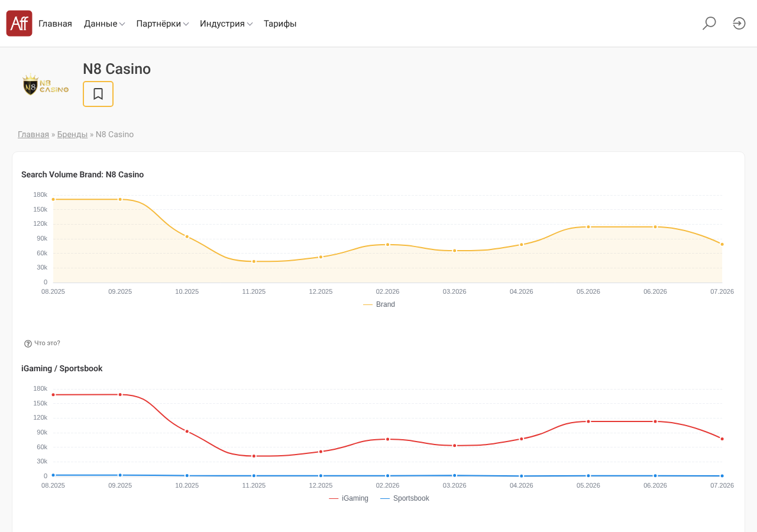
Task: Click blue Sportsbook point at 10.2025
Action: coord(187,475)
